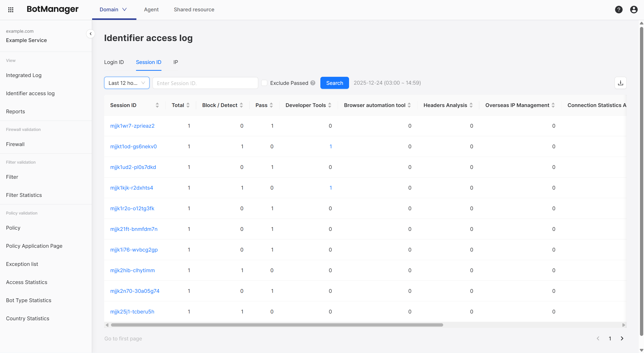Expand the Domain dropdown menu
Viewport: 644px width, 353px height.
[x=113, y=10]
